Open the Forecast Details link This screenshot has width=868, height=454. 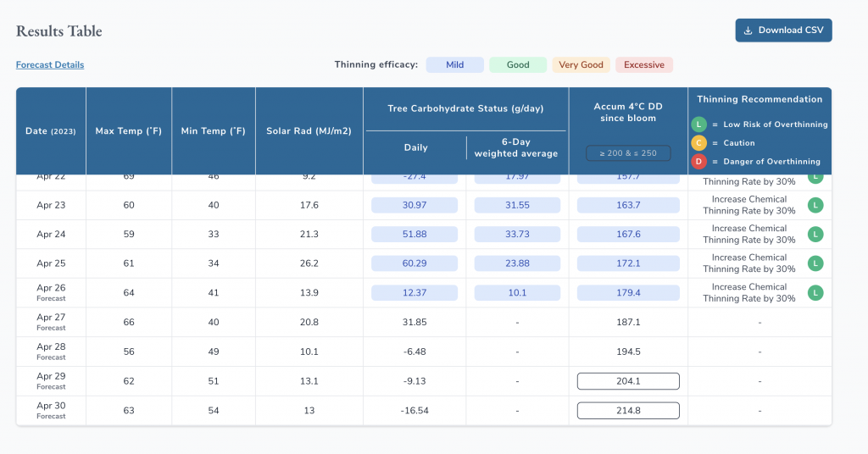click(x=50, y=65)
